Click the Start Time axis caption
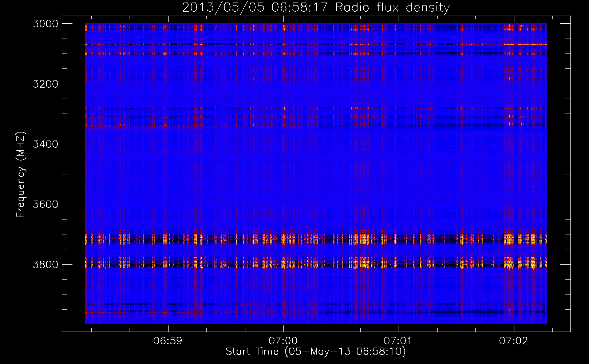Viewport: 589px width, 364px height. coord(316,352)
